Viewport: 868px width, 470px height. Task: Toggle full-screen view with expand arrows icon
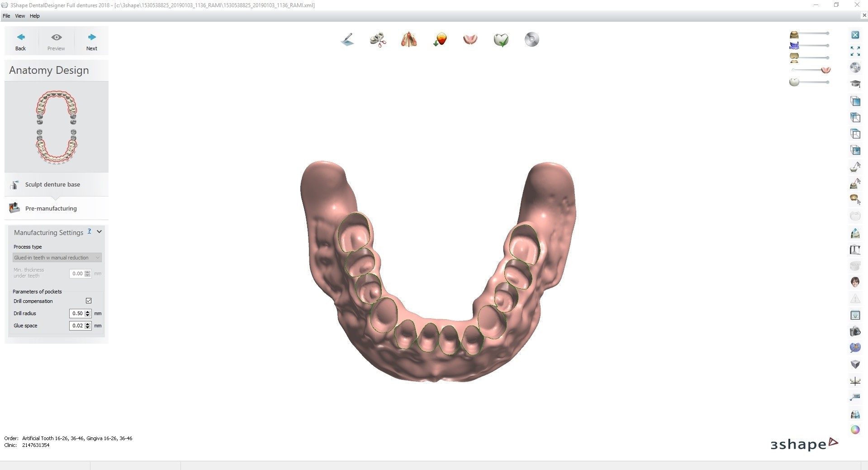click(855, 50)
